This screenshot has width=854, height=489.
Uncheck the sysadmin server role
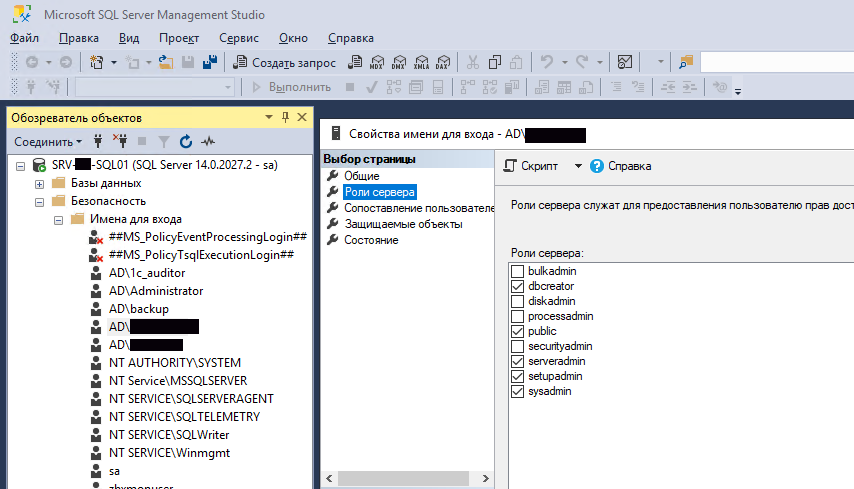(517, 392)
